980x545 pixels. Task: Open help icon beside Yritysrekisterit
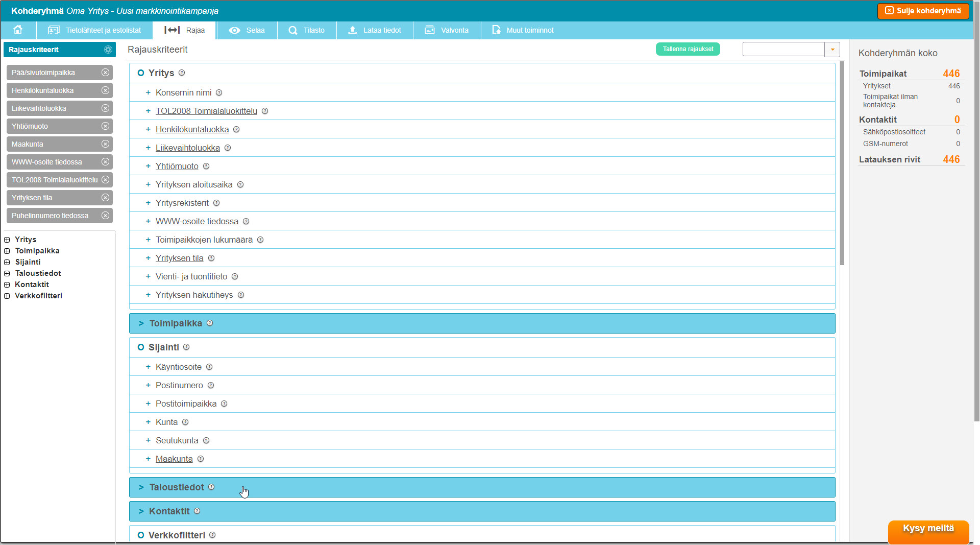coord(216,203)
